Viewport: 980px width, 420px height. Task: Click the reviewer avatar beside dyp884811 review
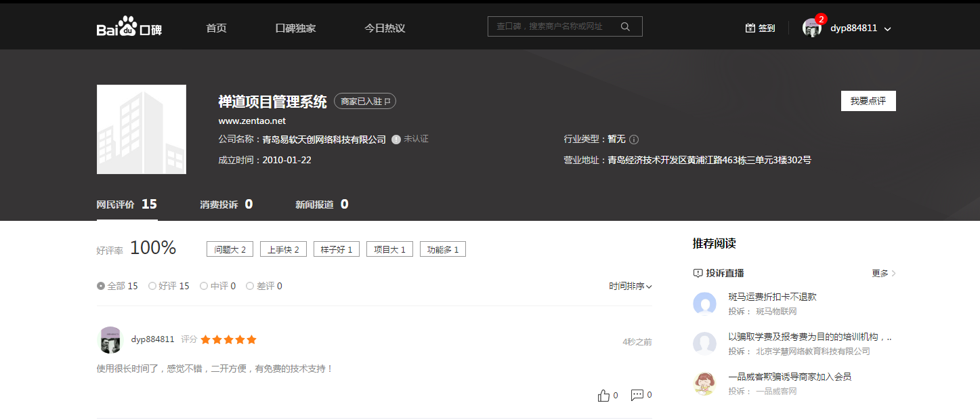coord(110,340)
